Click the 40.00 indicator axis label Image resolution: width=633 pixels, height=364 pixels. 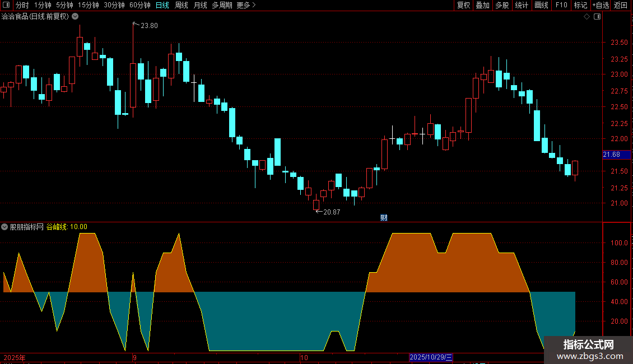619,302
